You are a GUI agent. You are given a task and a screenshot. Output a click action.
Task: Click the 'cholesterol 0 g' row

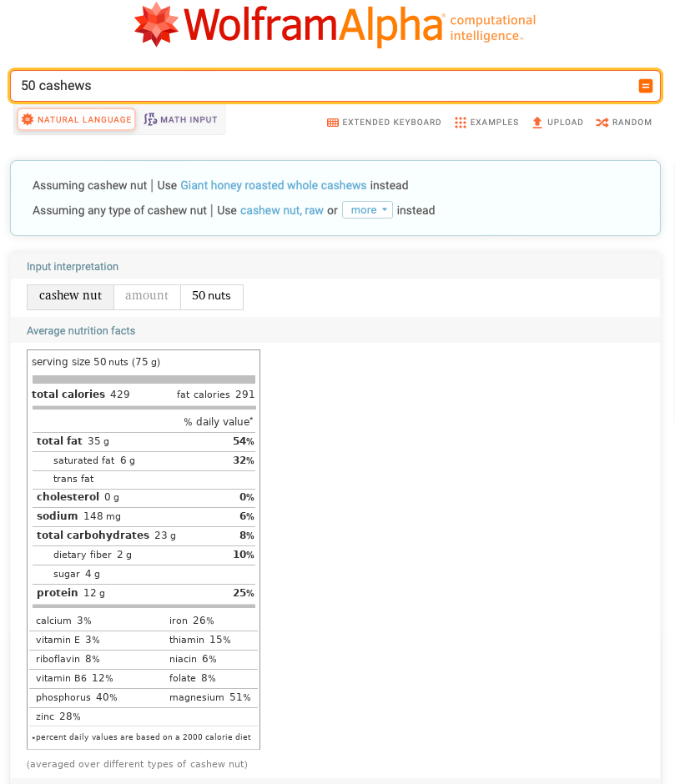pyautogui.click(x=144, y=497)
